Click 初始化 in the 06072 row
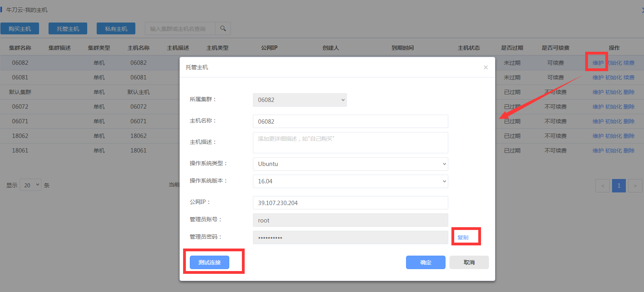 (x=614, y=107)
